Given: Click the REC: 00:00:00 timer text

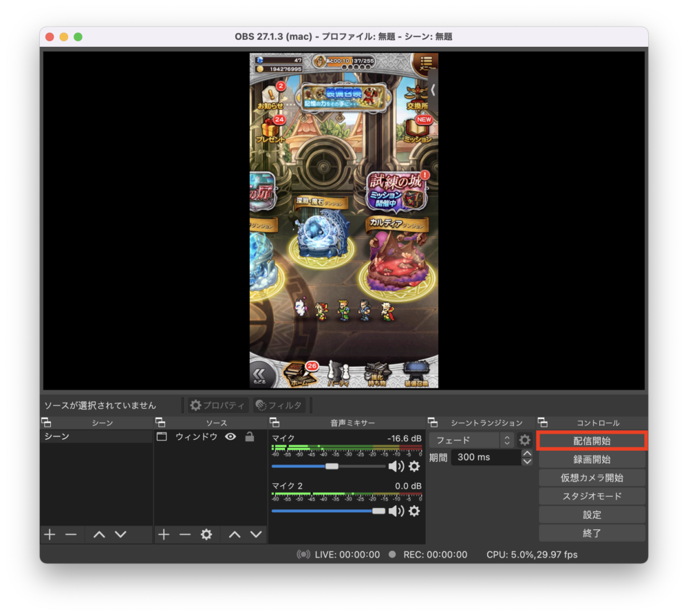Looking at the screenshot, I should [436, 555].
